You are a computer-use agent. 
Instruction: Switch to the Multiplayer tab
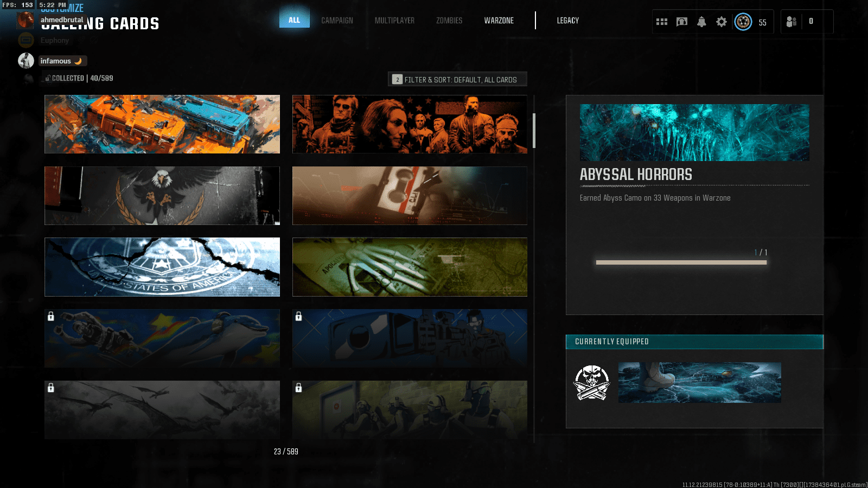pos(394,21)
